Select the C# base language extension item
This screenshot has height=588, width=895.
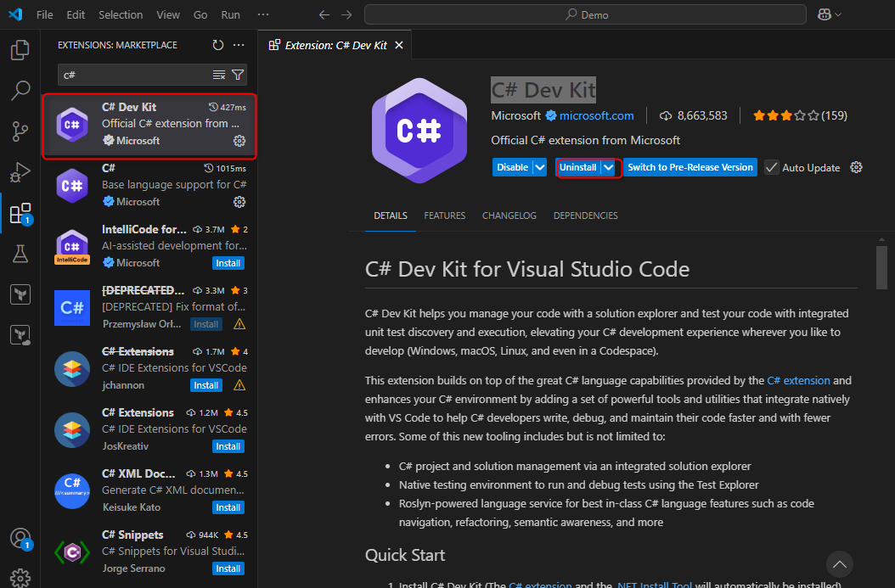coord(149,185)
